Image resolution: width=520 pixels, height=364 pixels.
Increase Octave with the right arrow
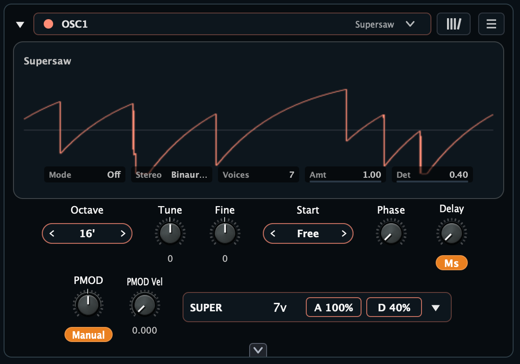pyautogui.click(x=123, y=234)
